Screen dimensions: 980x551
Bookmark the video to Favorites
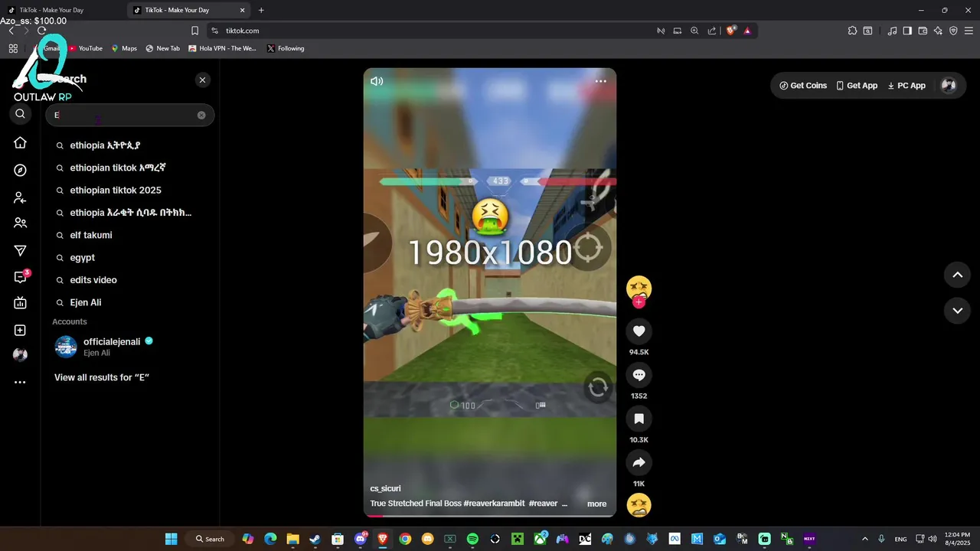tap(639, 419)
